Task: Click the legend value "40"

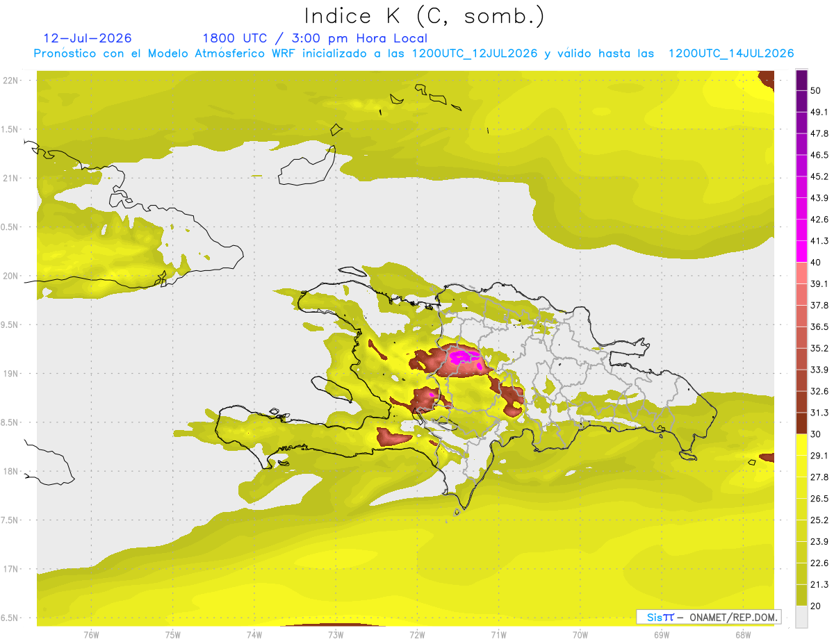Action: coord(816,263)
